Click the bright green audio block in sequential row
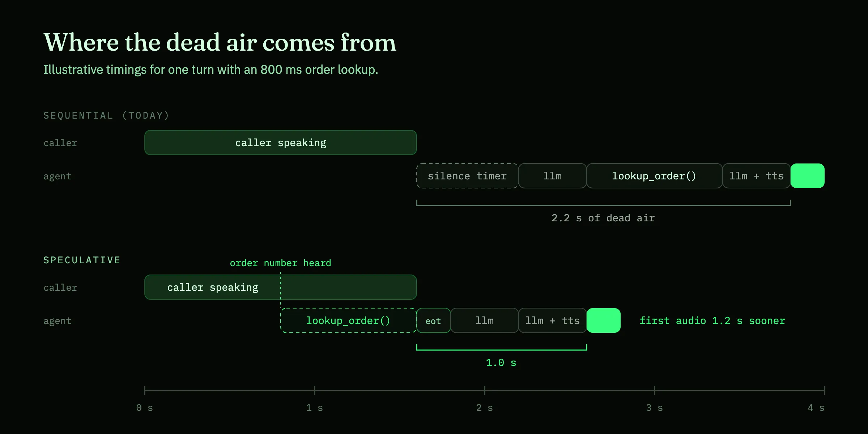Image resolution: width=868 pixels, height=434 pixels. point(808,176)
